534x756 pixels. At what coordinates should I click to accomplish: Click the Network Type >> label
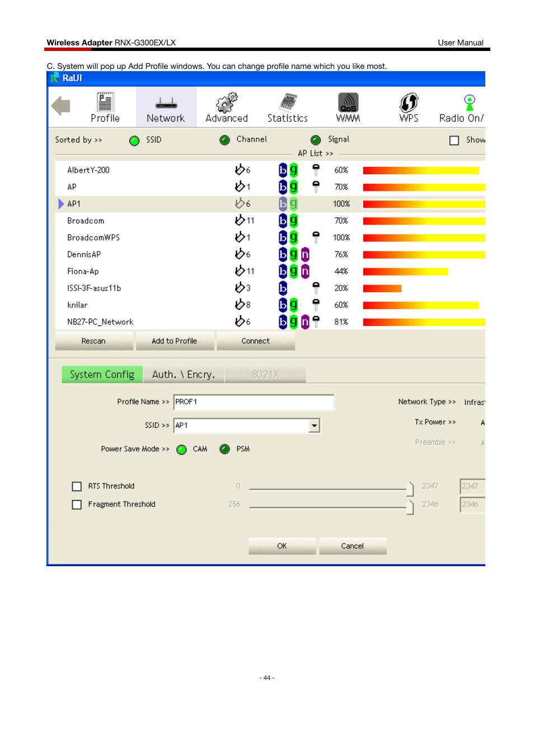tap(427, 402)
